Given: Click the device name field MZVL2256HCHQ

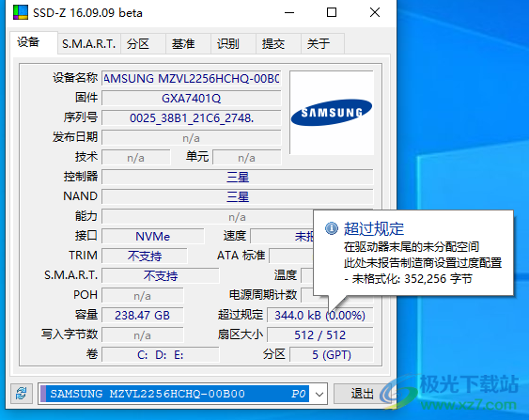Looking at the screenshot, I should tap(192, 79).
